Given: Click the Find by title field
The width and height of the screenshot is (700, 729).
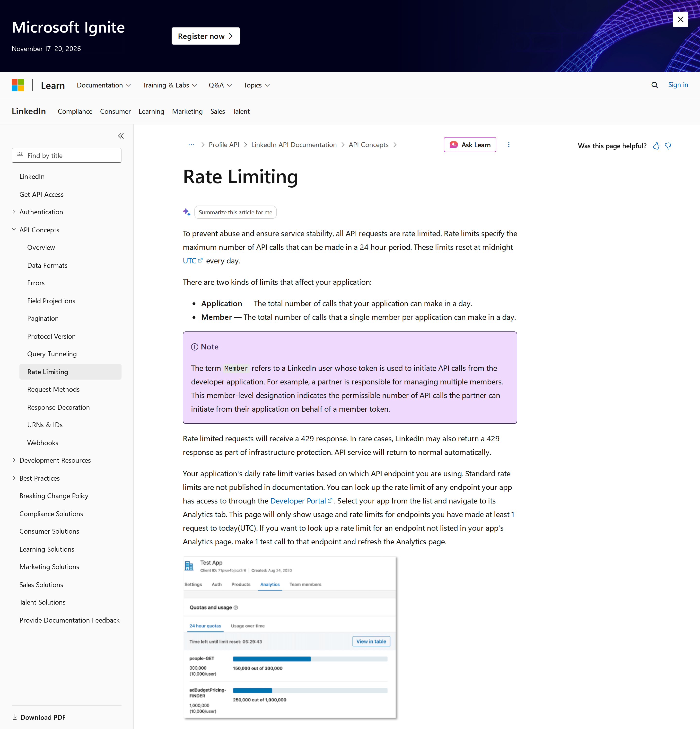Looking at the screenshot, I should (x=67, y=155).
